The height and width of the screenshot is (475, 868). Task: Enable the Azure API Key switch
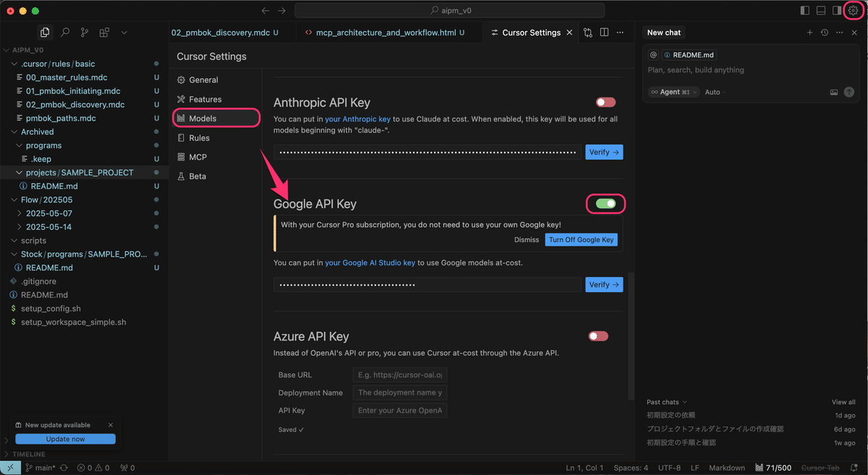coord(598,336)
